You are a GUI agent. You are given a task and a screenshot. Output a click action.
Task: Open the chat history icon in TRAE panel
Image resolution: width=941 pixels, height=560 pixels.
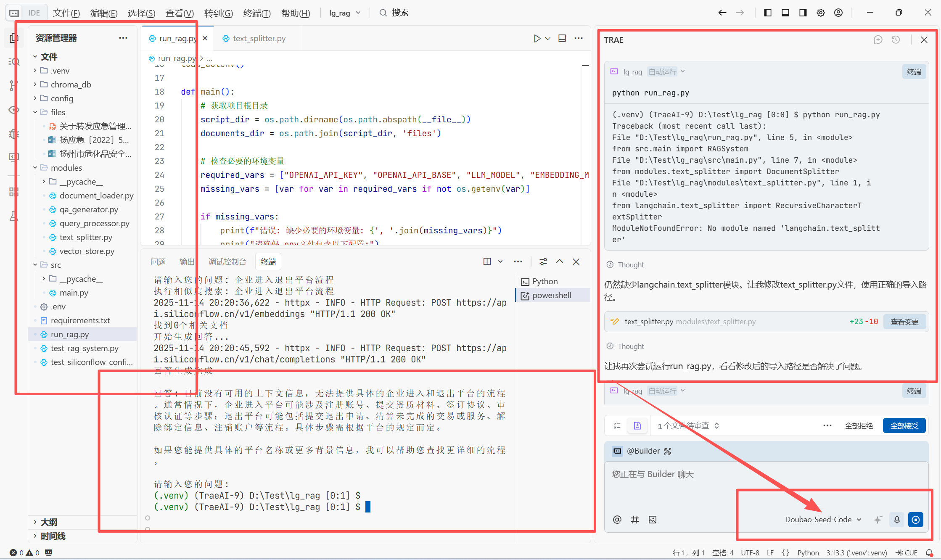pyautogui.click(x=896, y=40)
